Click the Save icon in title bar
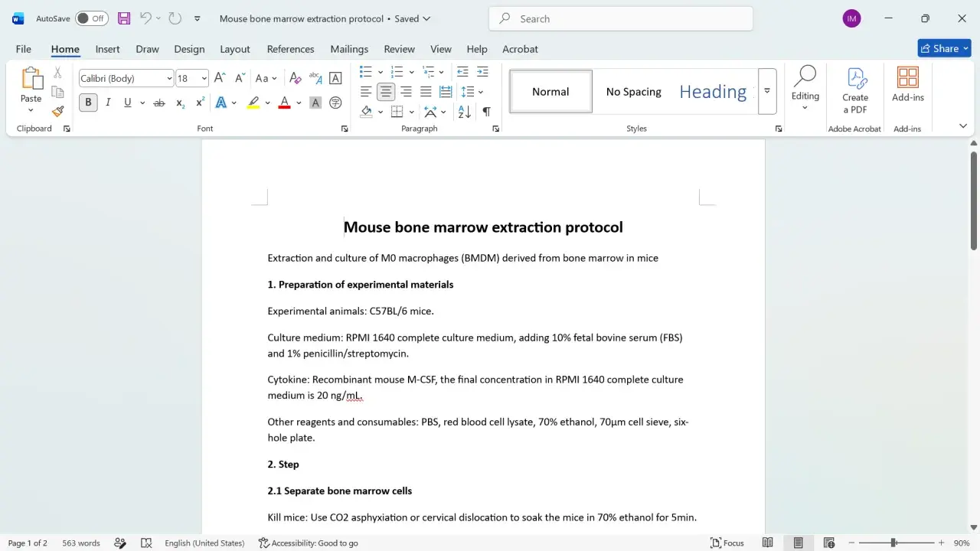980x551 pixels. (x=124, y=18)
